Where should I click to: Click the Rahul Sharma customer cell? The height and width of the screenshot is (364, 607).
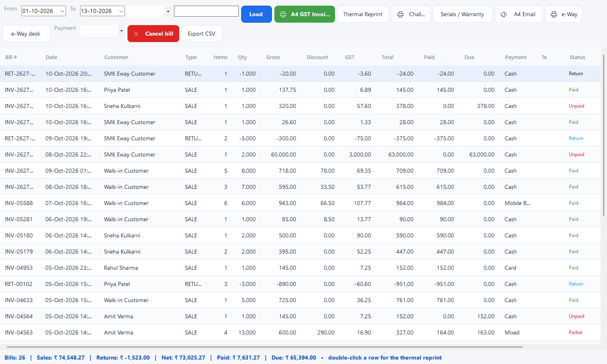(121, 268)
